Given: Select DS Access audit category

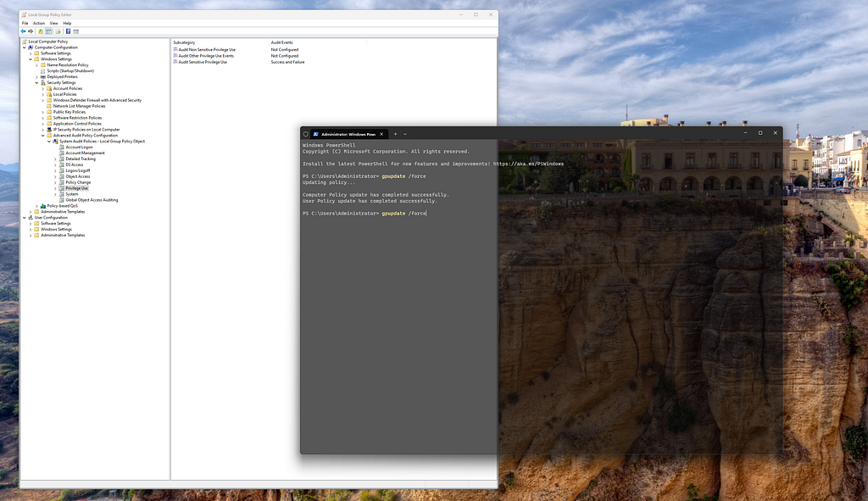Looking at the screenshot, I should pyautogui.click(x=75, y=165).
